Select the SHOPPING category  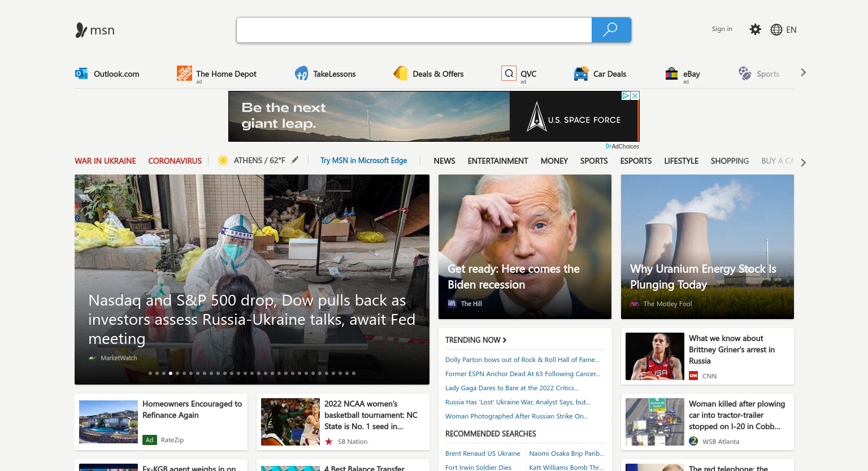(x=730, y=161)
